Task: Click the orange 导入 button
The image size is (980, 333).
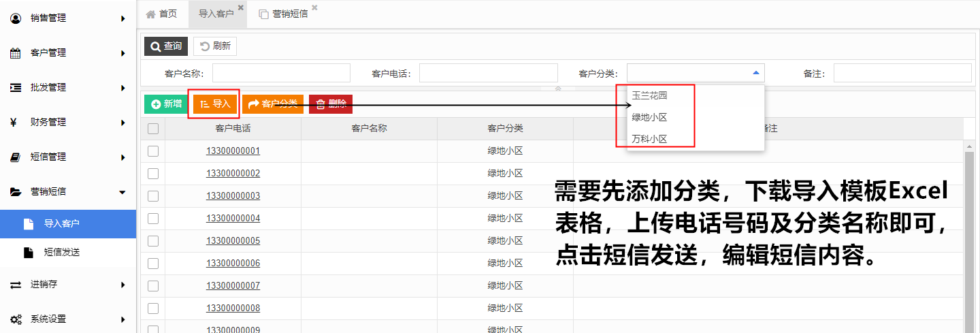Action: 214,104
